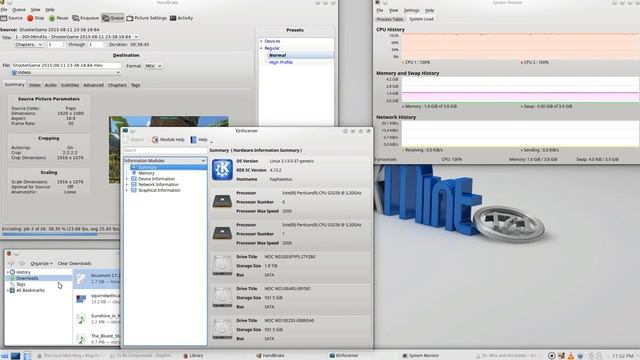The image size is (640, 360).
Task: Click the Sunshine audio file icon
Action: [x=81, y=319]
